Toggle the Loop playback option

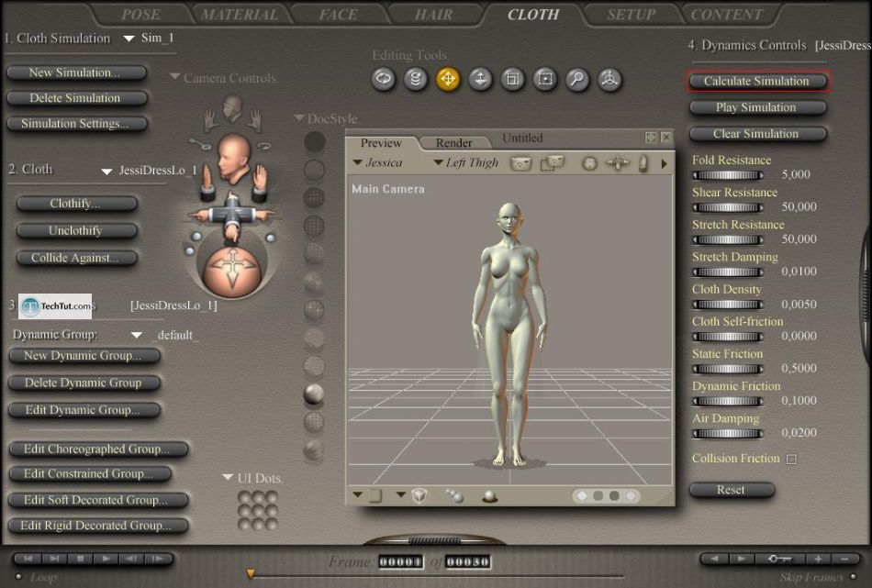(42, 577)
